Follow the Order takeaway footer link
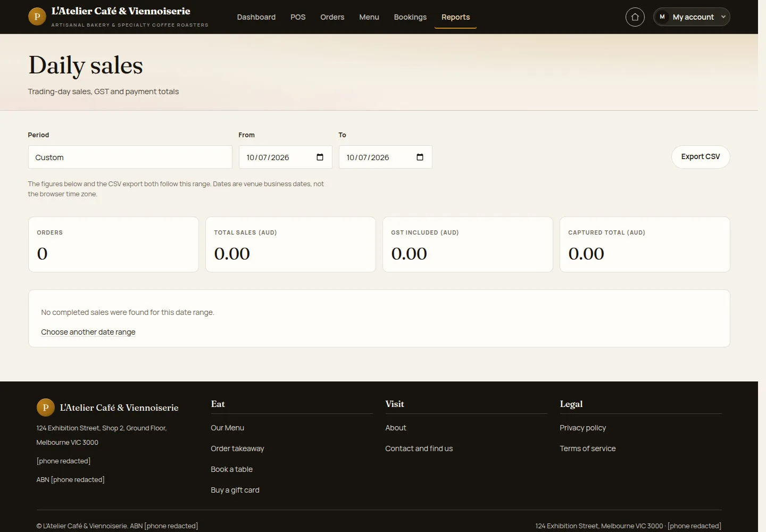The height and width of the screenshot is (532, 766). (x=237, y=448)
